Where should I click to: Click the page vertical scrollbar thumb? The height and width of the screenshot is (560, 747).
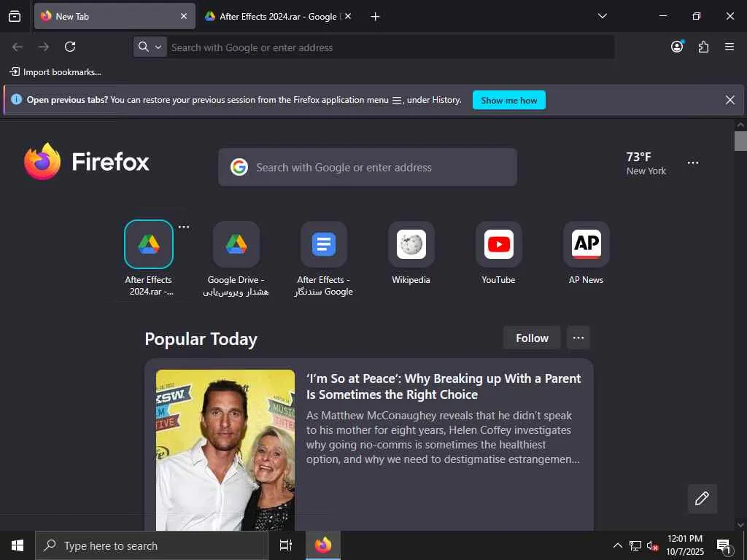point(740,141)
